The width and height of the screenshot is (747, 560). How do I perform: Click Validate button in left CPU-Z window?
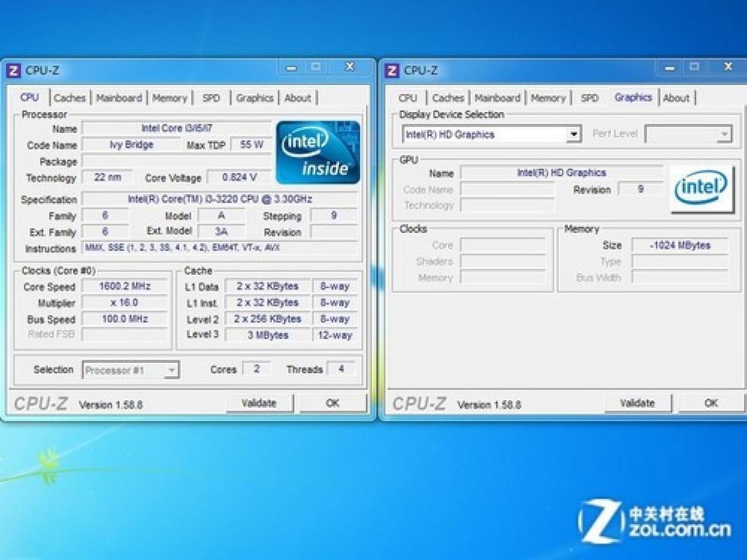(259, 403)
